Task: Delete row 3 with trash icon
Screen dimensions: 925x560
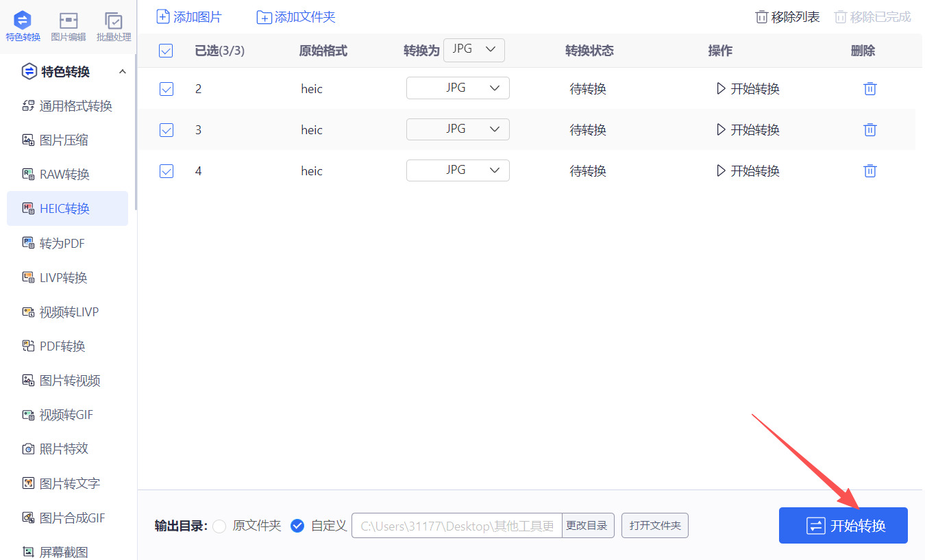Action: click(x=870, y=129)
